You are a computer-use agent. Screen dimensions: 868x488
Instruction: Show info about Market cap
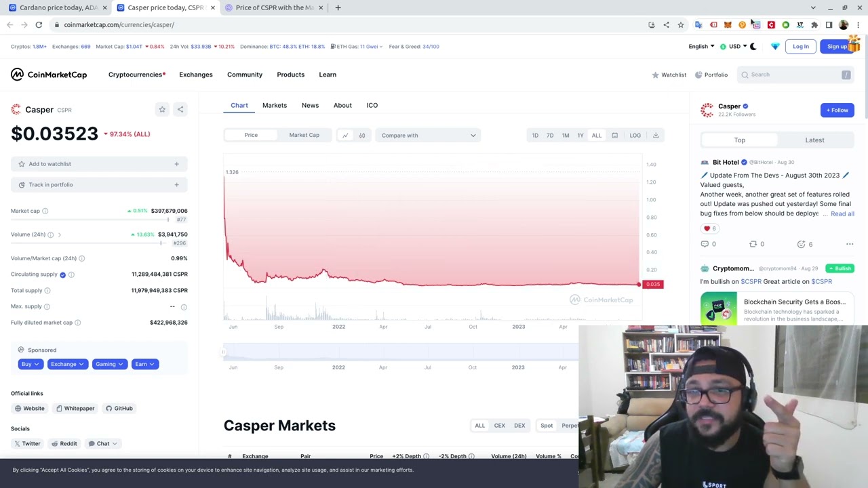45,211
